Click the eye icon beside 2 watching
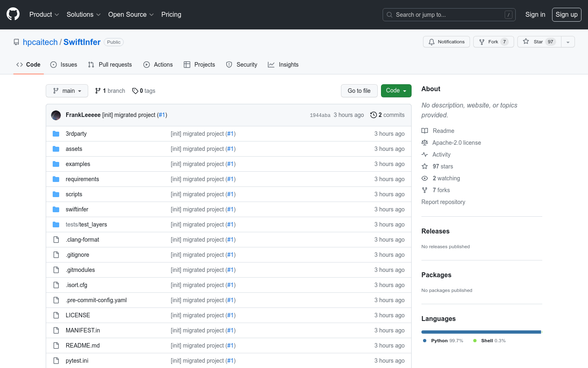The image size is (588, 368). tap(425, 178)
